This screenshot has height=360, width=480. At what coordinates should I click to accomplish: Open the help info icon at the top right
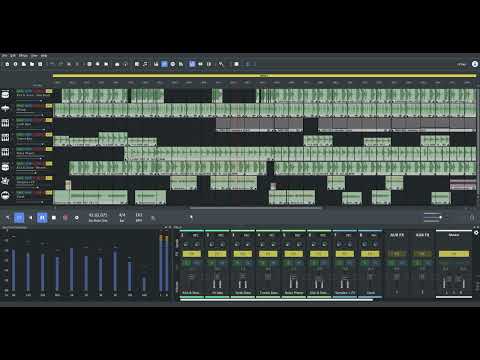tap(475, 64)
